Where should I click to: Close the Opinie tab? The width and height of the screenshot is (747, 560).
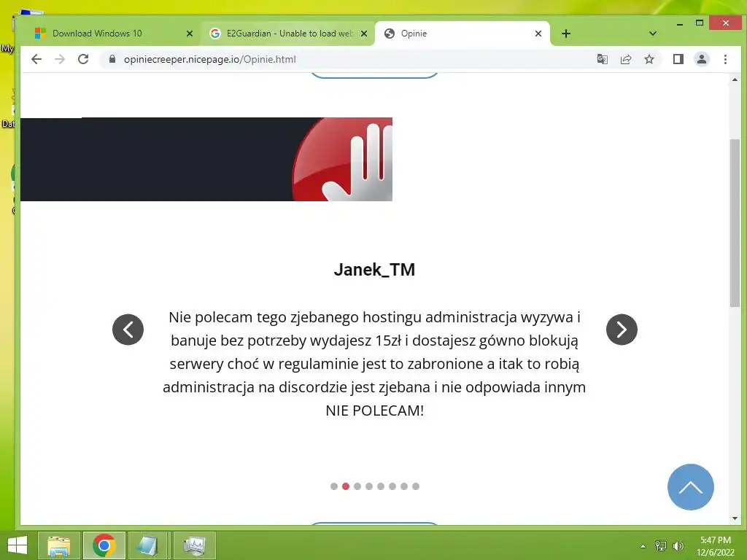538,34
